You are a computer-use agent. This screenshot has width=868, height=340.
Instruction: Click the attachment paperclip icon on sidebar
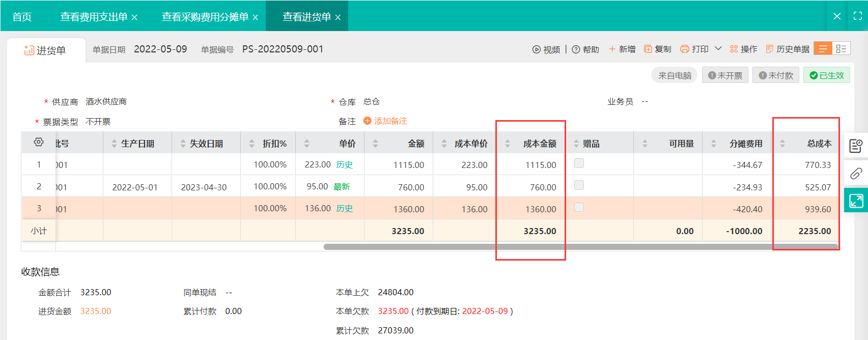coord(856,174)
